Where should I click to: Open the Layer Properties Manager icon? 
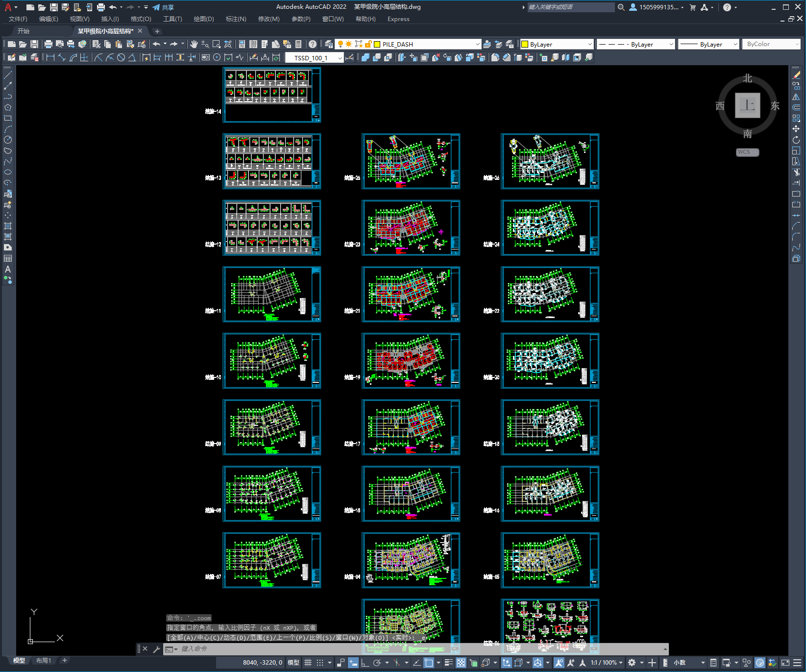(x=329, y=44)
